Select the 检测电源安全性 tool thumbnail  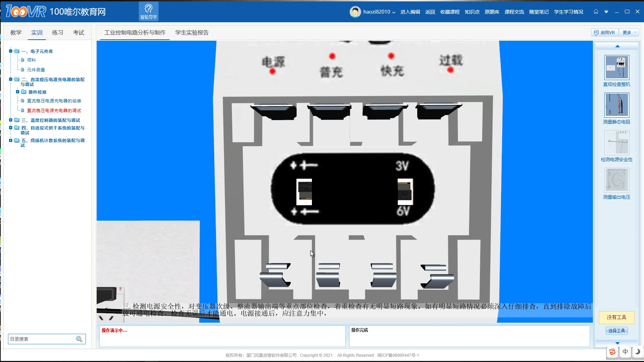pyautogui.click(x=617, y=143)
